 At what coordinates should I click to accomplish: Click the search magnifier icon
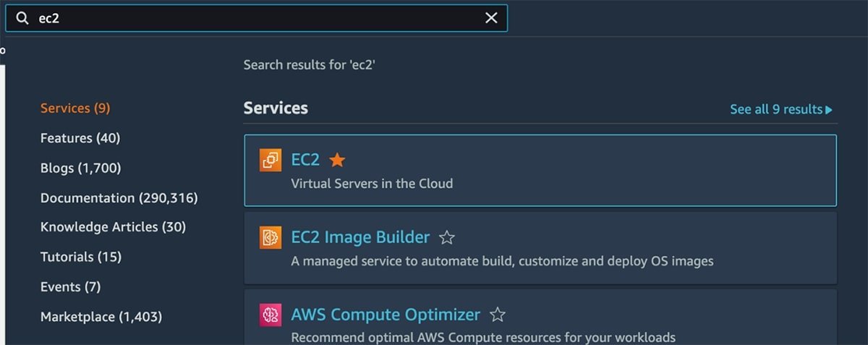24,19
